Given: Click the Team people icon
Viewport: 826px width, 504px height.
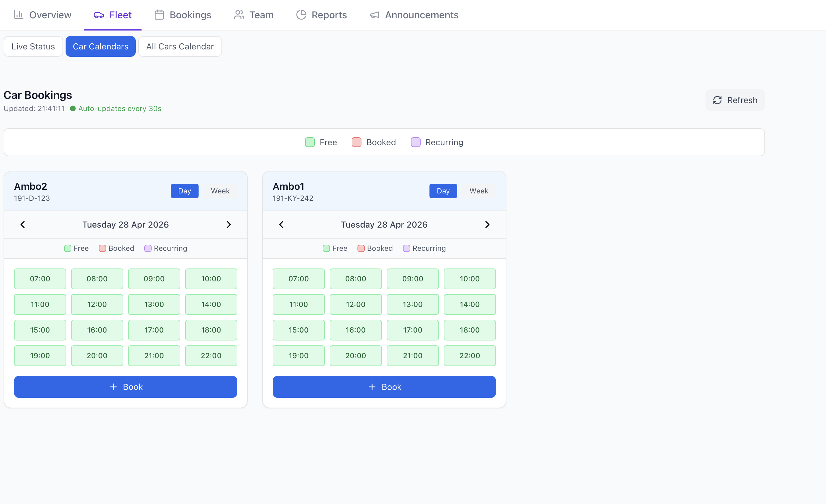Looking at the screenshot, I should pyautogui.click(x=239, y=15).
